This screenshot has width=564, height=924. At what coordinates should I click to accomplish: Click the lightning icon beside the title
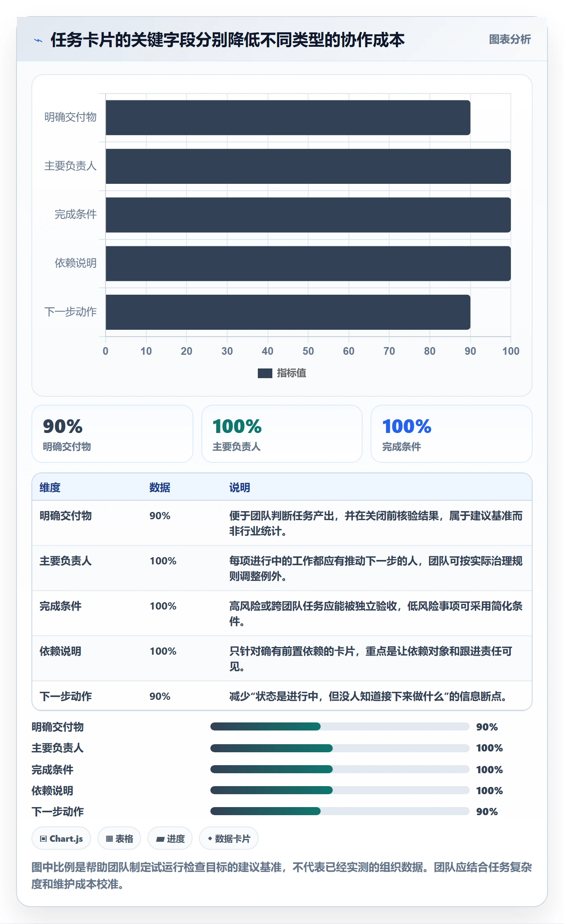click(x=38, y=40)
